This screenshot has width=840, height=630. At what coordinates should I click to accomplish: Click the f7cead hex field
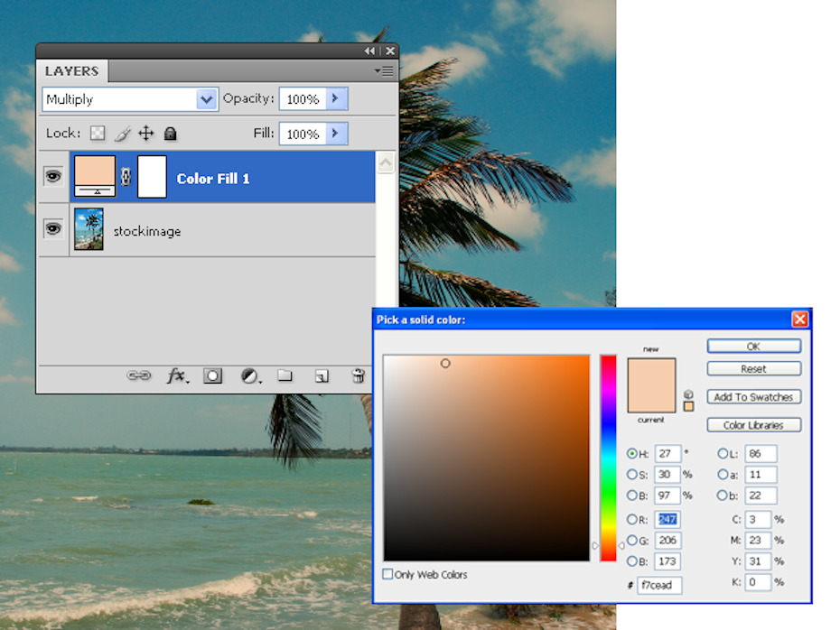pyautogui.click(x=658, y=585)
